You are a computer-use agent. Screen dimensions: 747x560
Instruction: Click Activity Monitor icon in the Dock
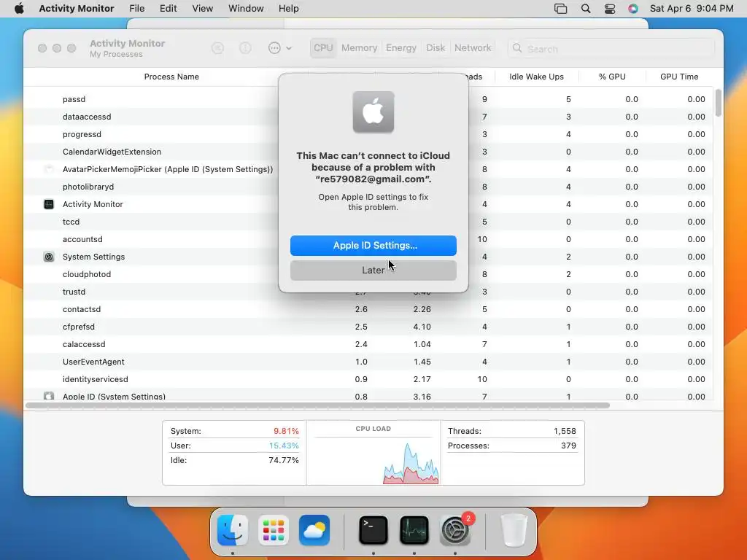coord(414,530)
